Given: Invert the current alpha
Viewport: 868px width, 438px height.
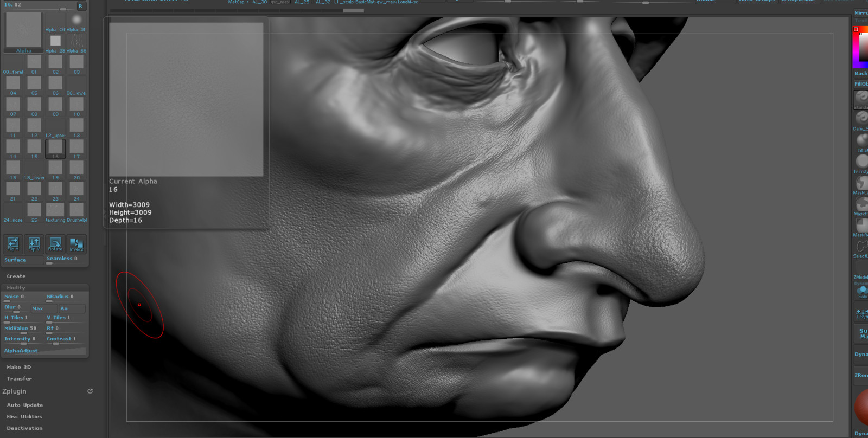Looking at the screenshot, I should coord(76,244).
